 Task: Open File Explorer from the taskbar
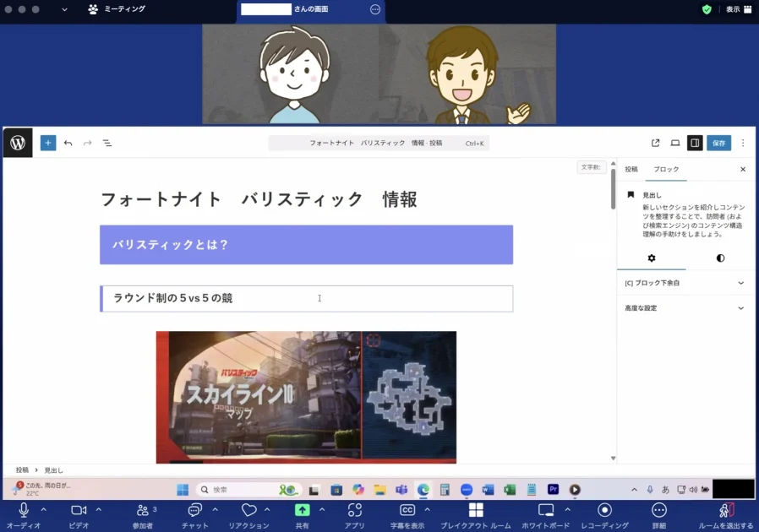(380, 490)
